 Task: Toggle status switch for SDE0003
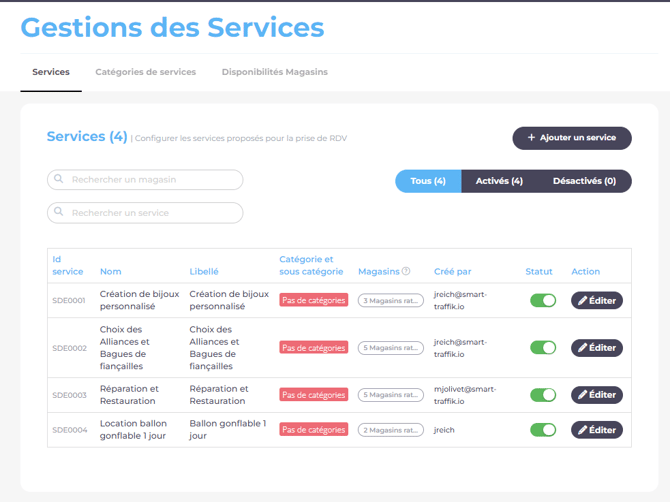543,395
